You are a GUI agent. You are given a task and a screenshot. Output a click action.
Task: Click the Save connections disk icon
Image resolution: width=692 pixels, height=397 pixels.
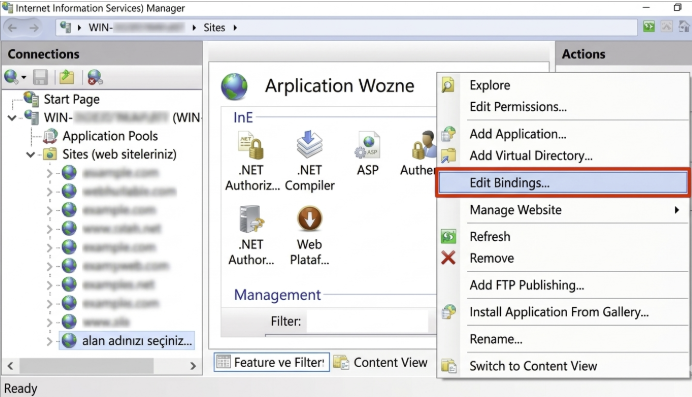41,77
